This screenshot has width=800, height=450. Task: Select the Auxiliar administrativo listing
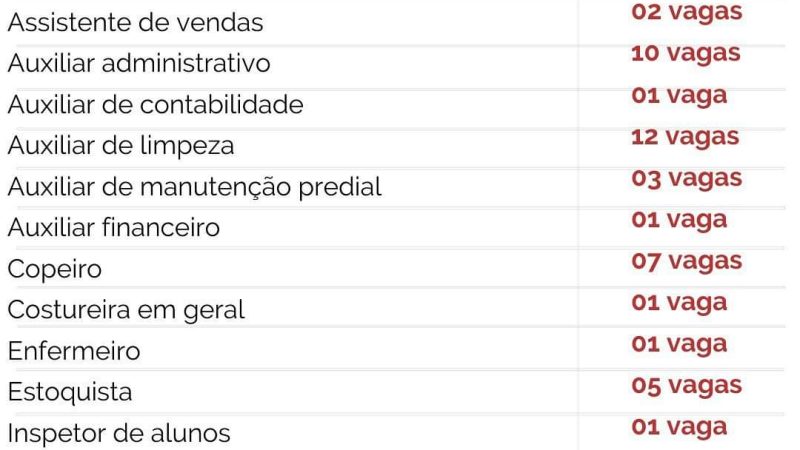139,63
